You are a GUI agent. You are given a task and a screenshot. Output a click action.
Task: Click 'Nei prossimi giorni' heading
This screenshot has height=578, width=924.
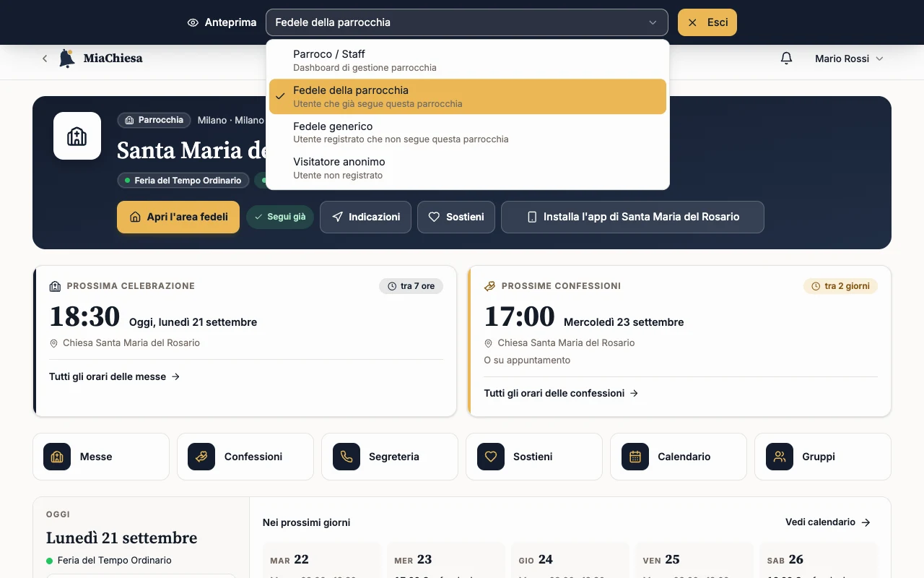click(306, 522)
